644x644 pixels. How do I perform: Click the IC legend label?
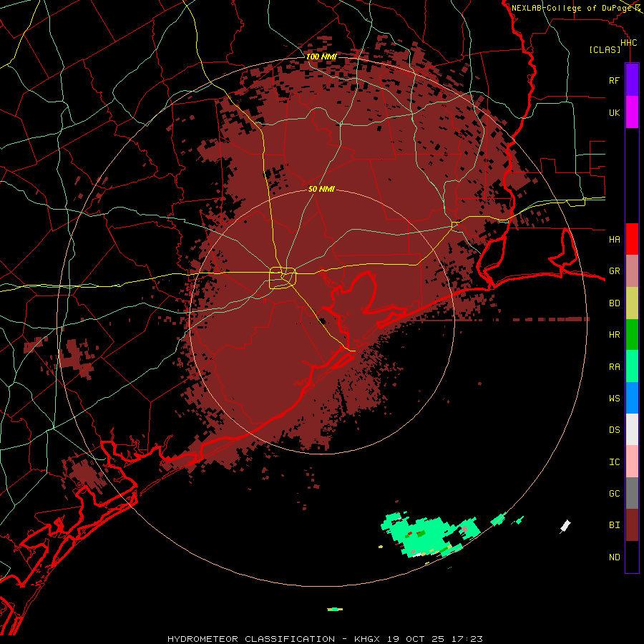pyautogui.click(x=614, y=462)
